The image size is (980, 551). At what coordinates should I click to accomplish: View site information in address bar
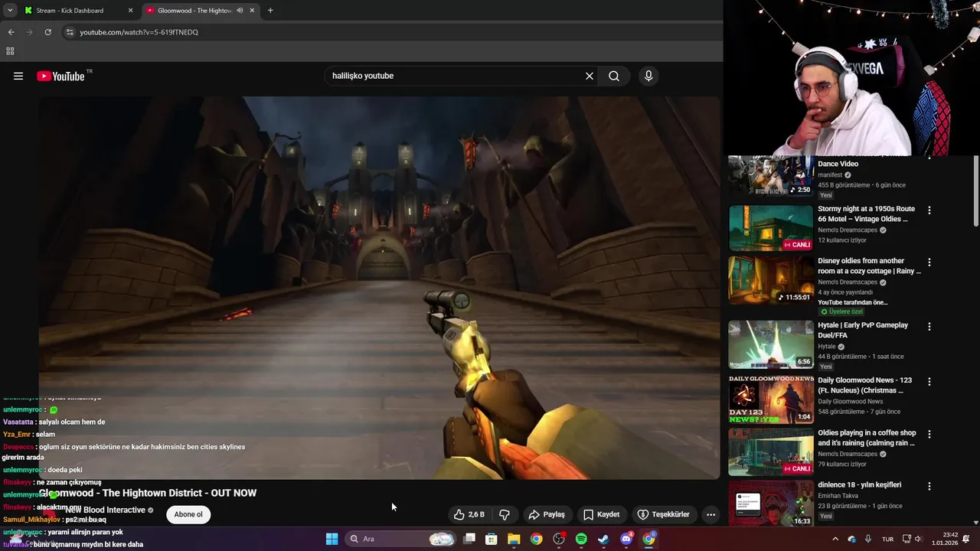70,32
